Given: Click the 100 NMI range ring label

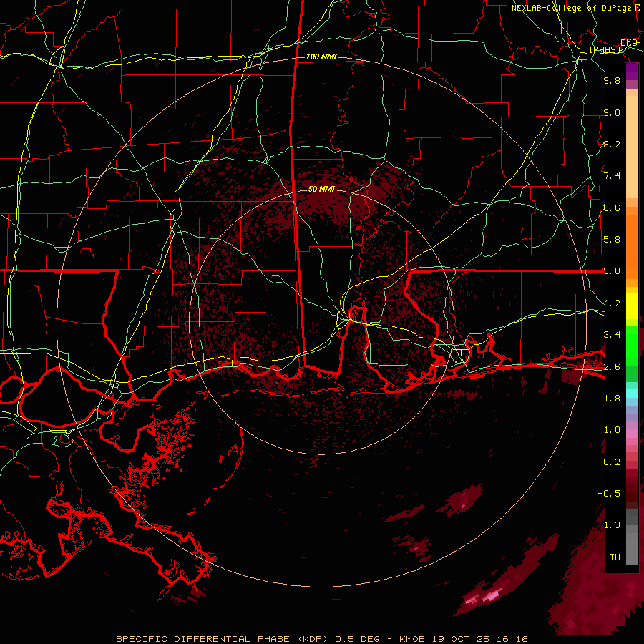Looking at the screenshot, I should [321, 57].
